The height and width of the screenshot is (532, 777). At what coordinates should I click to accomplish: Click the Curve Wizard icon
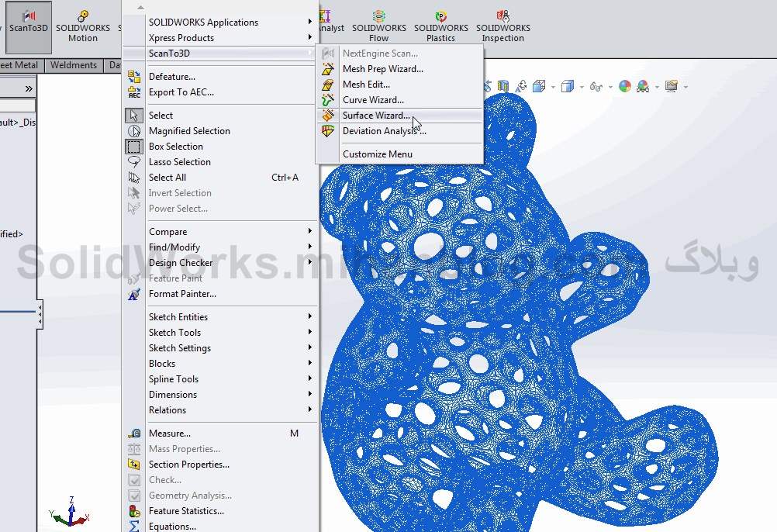click(327, 100)
